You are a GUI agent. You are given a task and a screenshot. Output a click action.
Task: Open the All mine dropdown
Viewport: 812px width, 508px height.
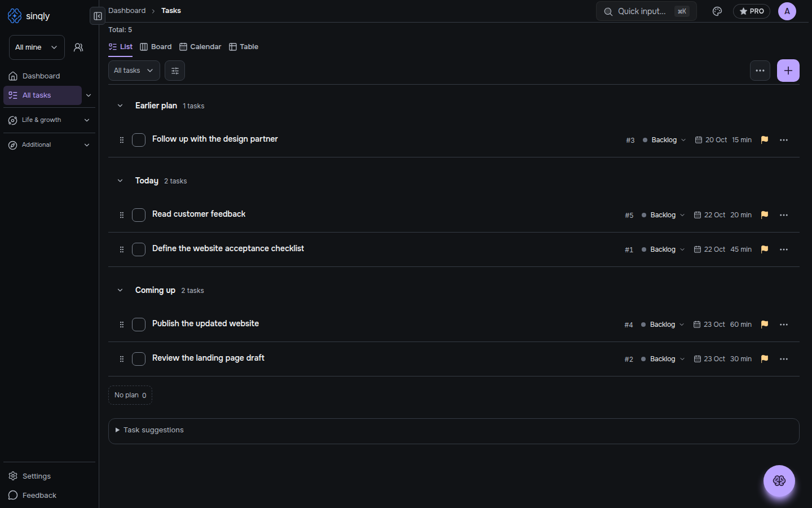click(x=37, y=47)
